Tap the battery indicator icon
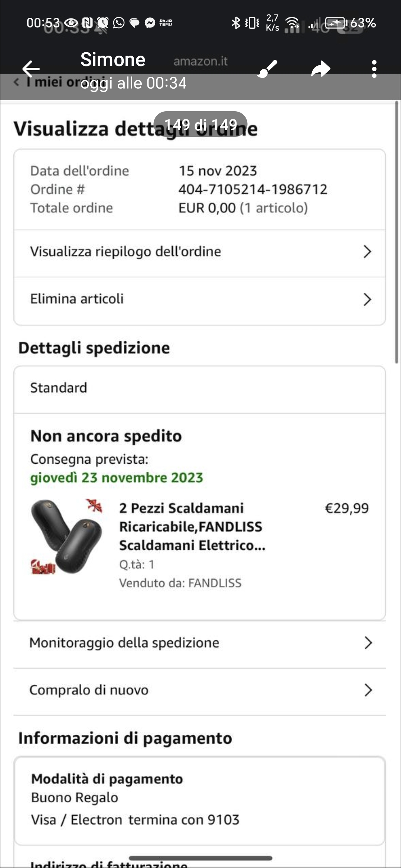 coord(336,23)
